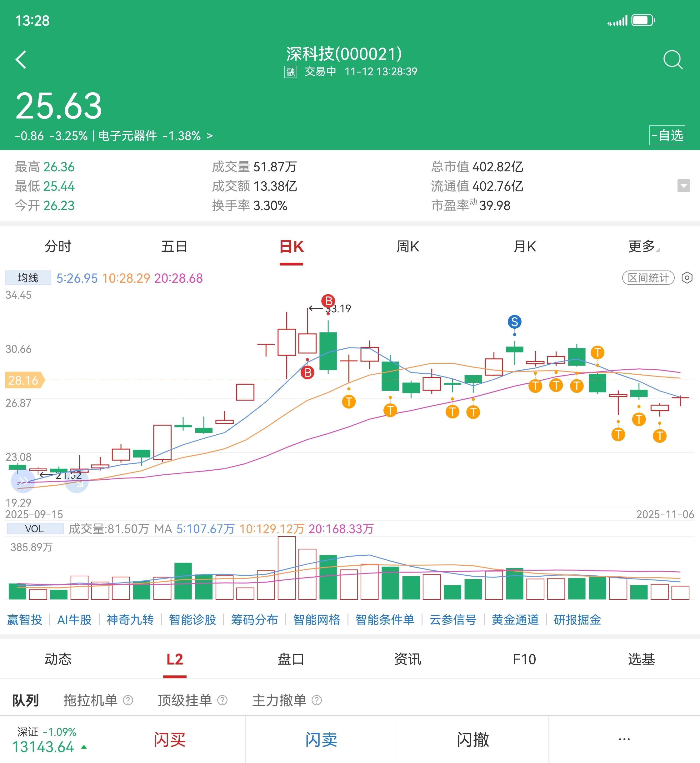This screenshot has width=700, height=763.
Task: Tap the back arrow icon
Action: pos(21,59)
